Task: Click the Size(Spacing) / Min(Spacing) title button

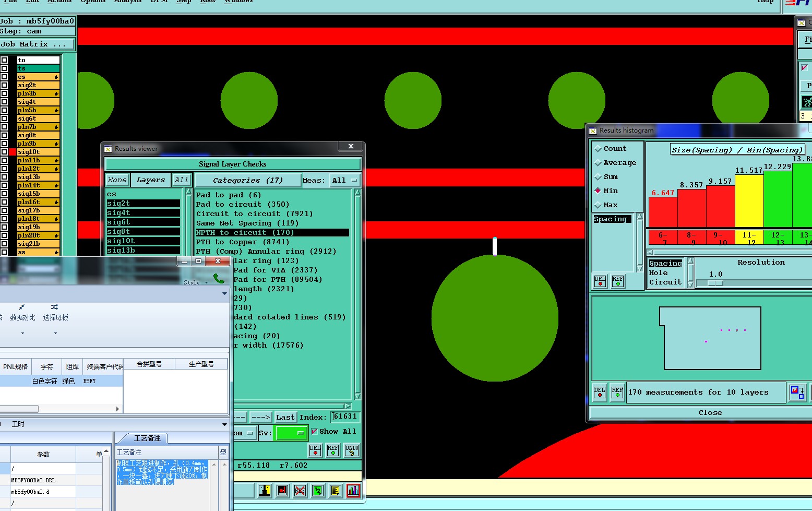Action: click(737, 150)
